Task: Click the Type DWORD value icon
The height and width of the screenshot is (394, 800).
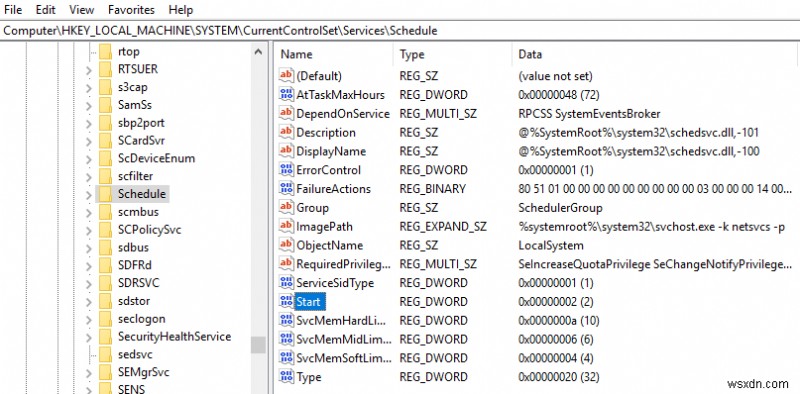Action: coord(286,377)
